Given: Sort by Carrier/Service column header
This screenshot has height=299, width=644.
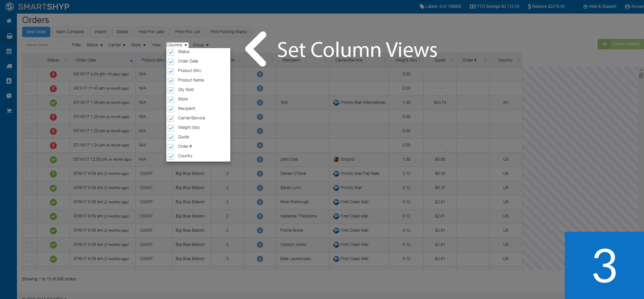Looking at the screenshot, I should (359, 60).
